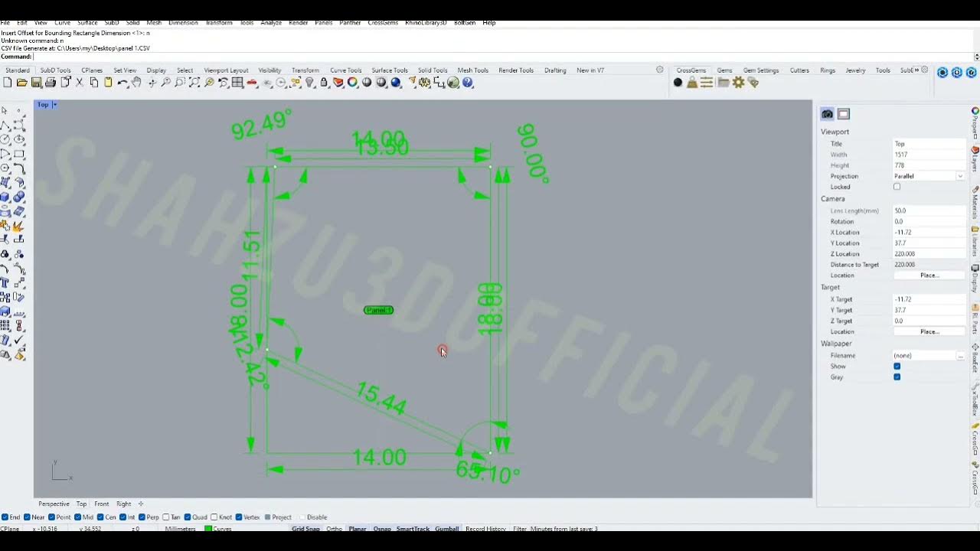Viewport: 980px width, 551px height.
Task: Click the green Curves layer swatch
Action: coord(208,529)
